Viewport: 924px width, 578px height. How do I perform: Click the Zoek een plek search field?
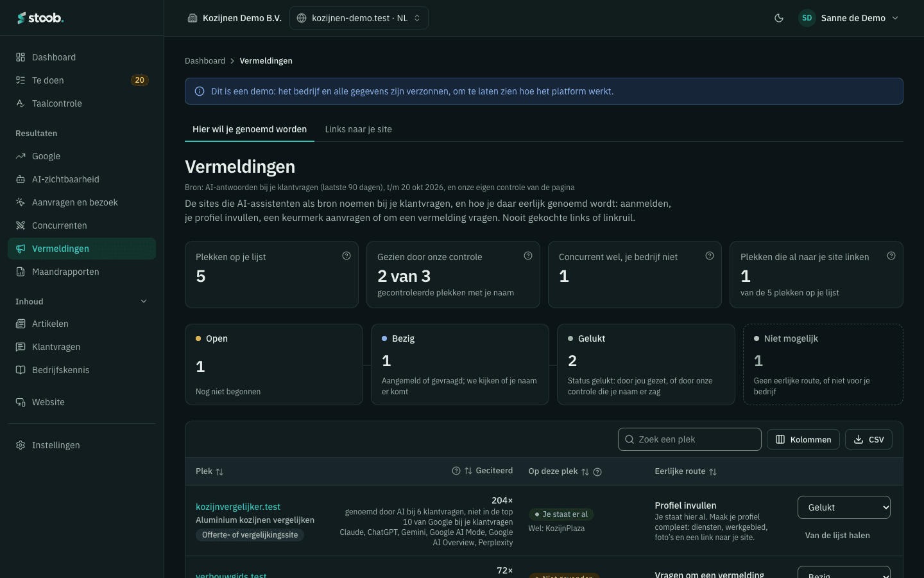pyautogui.click(x=690, y=439)
